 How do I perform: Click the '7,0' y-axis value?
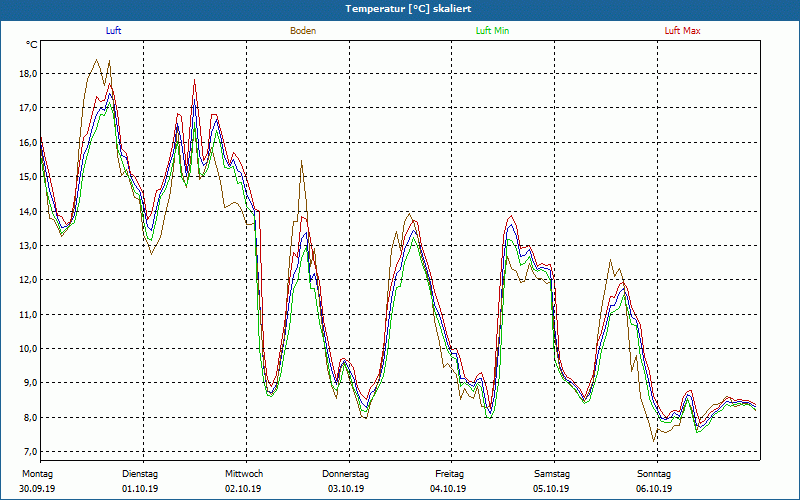pyautogui.click(x=31, y=452)
